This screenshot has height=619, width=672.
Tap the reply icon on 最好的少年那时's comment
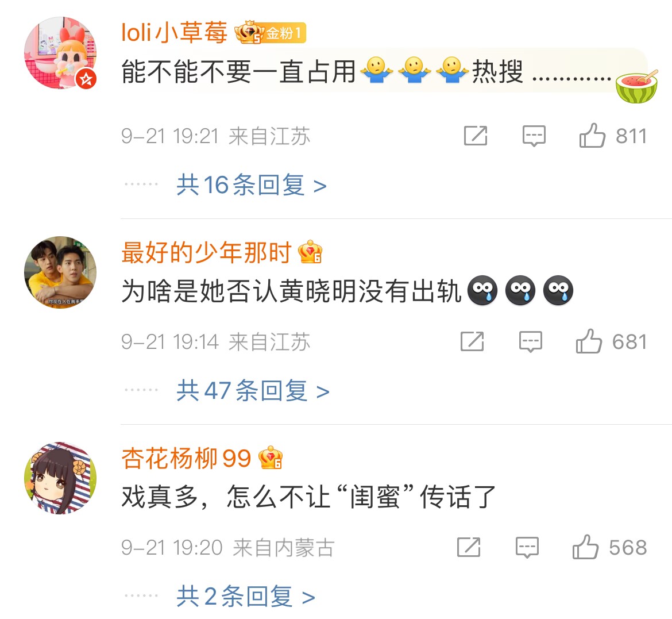coord(531,342)
